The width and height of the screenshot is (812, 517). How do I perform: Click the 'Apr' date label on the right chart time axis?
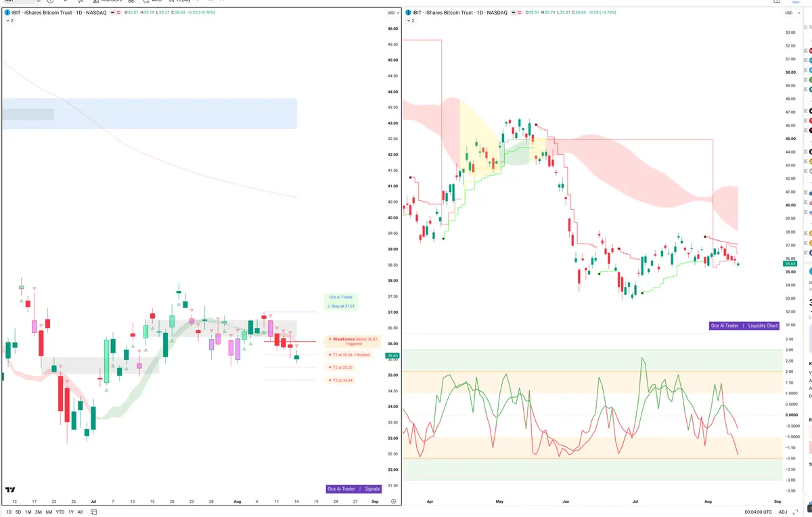click(430, 501)
